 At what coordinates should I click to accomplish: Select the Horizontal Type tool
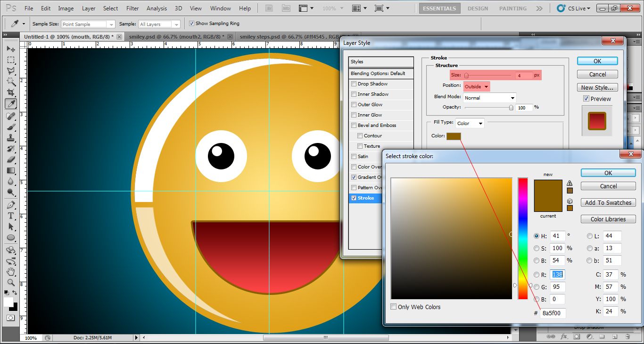click(x=10, y=216)
